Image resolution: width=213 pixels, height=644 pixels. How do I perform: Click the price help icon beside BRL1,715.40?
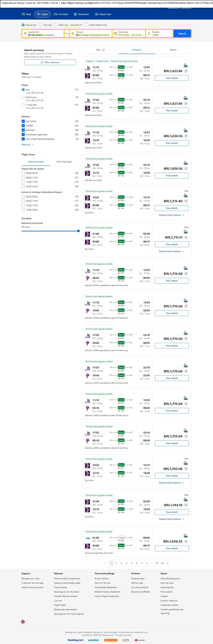(x=186, y=201)
